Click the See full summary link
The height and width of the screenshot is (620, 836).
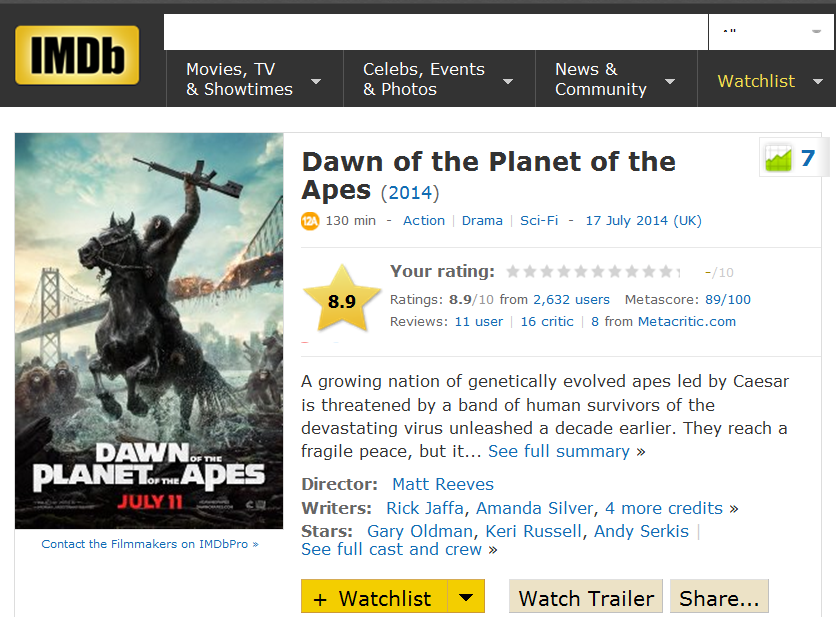[x=559, y=451]
